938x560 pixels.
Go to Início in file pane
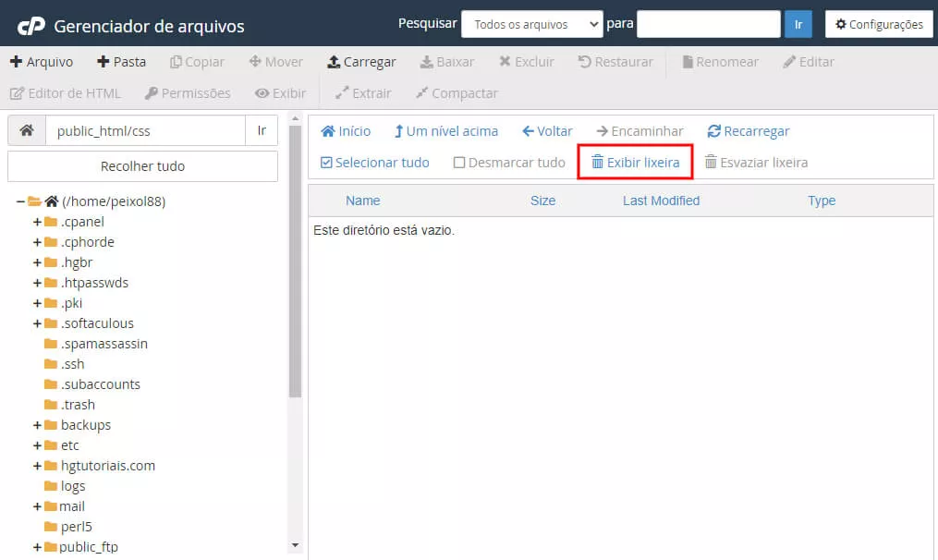(x=346, y=131)
